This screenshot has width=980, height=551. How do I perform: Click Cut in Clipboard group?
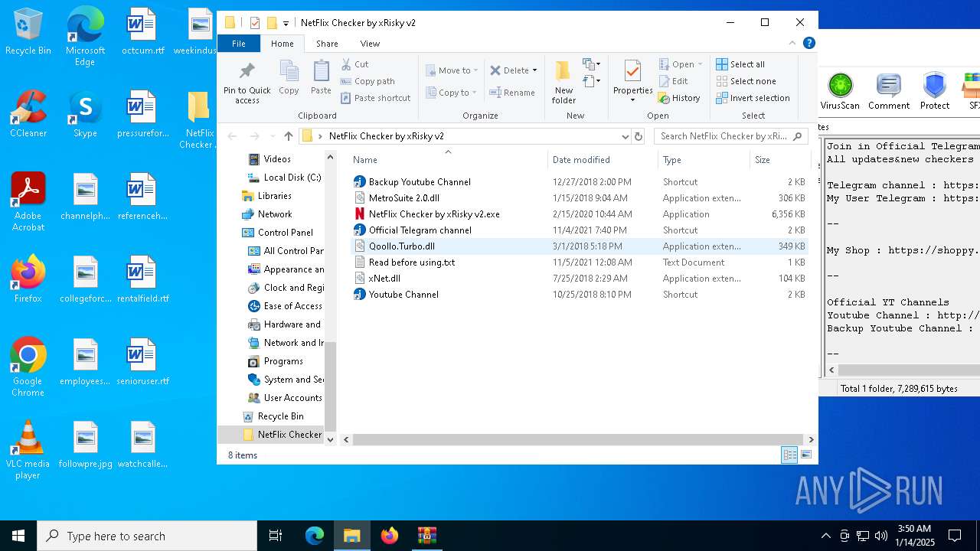[x=354, y=64]
